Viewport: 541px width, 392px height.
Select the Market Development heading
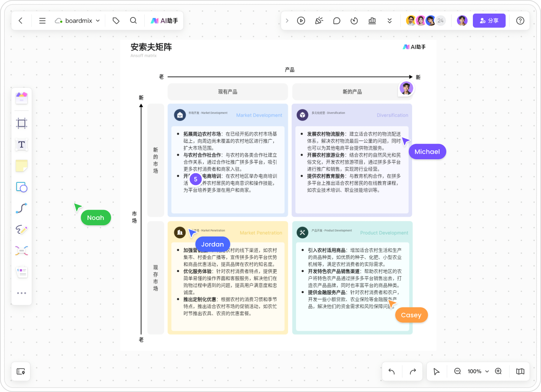tap(259, 115)
